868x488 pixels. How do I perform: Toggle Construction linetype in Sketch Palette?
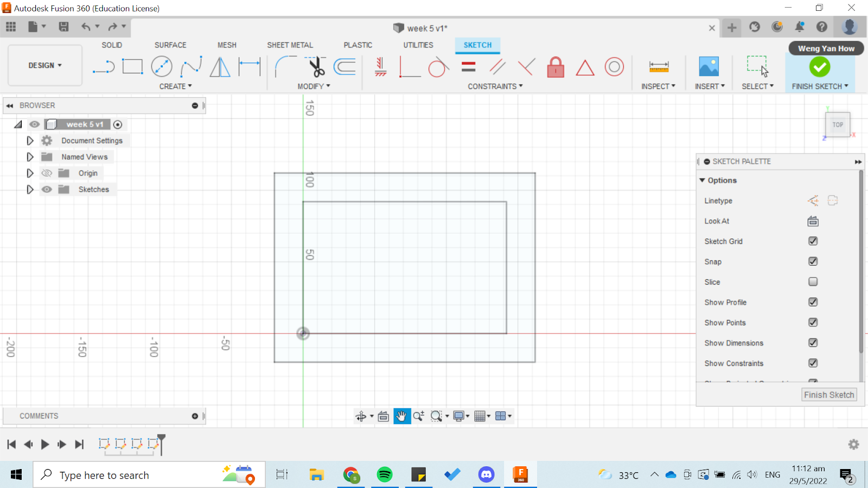[813, 201]
